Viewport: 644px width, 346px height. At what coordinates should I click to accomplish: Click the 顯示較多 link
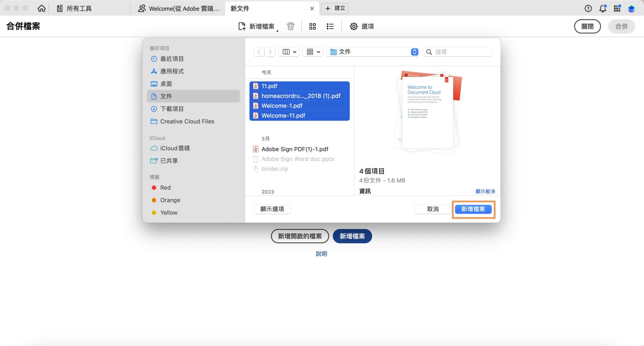point(485,191)
